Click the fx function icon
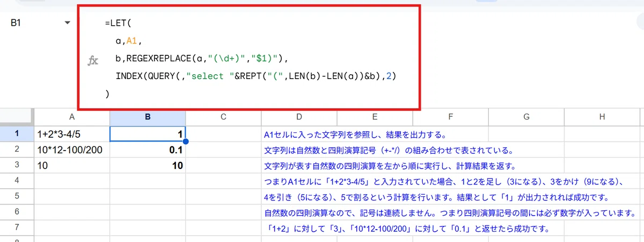Image resolution: width=644 pixels, height=242 pixels. [93, 60]
